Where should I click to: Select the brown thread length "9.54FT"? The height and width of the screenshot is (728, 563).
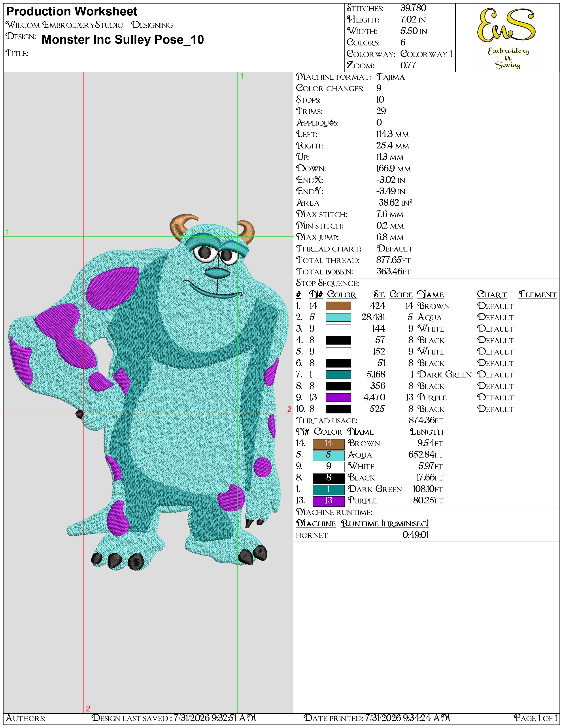[x=430, y=443]
